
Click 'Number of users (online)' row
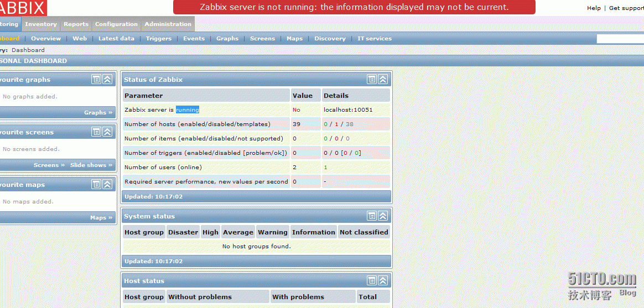pos(256,167)
